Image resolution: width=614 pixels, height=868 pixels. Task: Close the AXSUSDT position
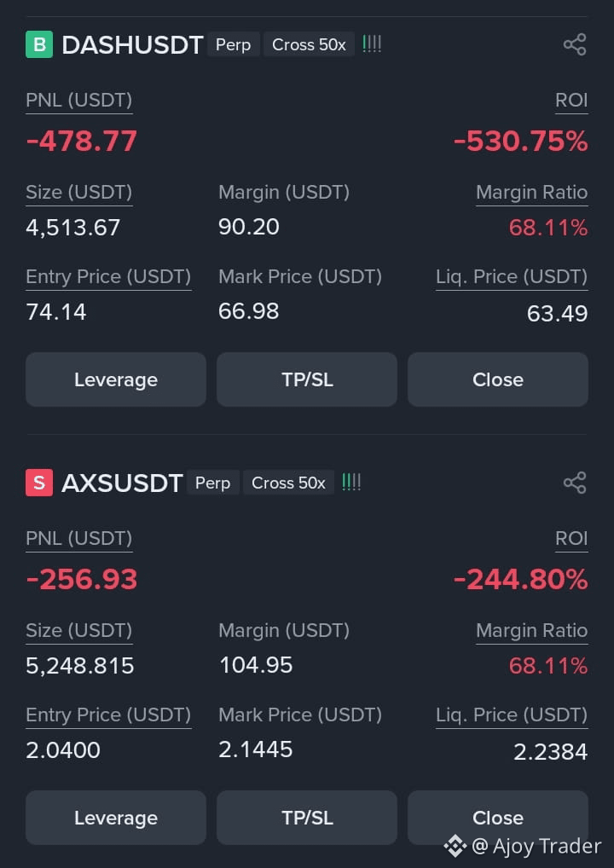click(x=498, y=818)
